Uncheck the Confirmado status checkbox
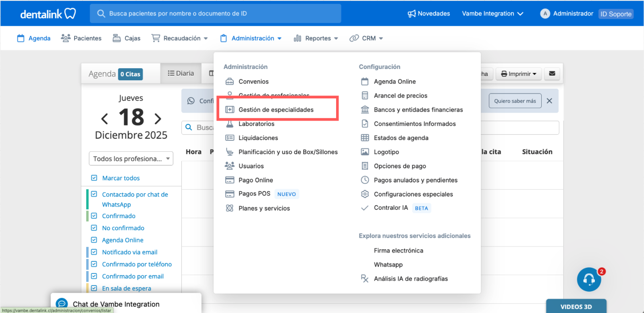Image resolution: width=644 pixels, height=313 pixels. (94, 216)
